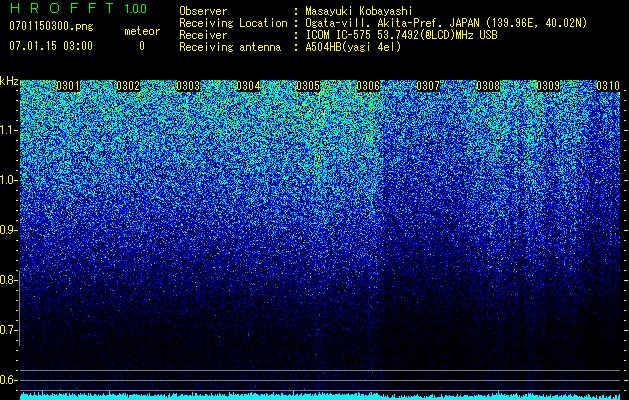Click the Ogata-vill. Akita-Pref. JAPAN location text
629x400 pixels.
click(x=446, y=23)
